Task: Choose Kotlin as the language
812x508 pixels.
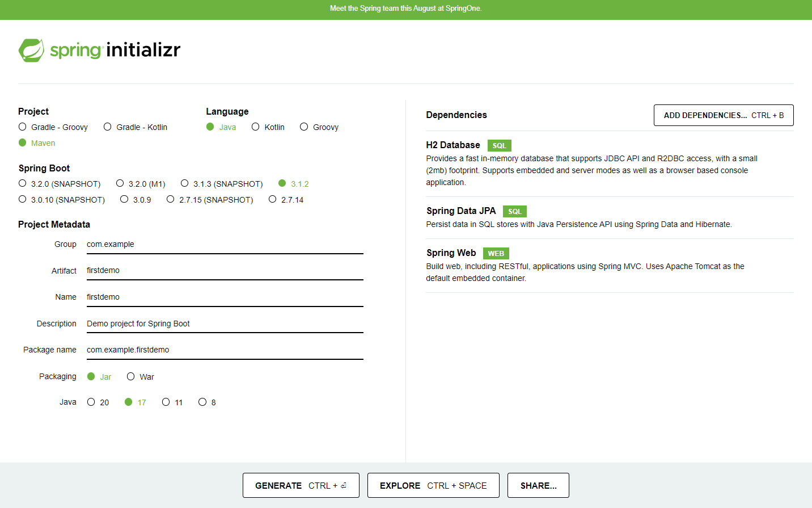Action: pyautogui.click(x=268, y=127)
